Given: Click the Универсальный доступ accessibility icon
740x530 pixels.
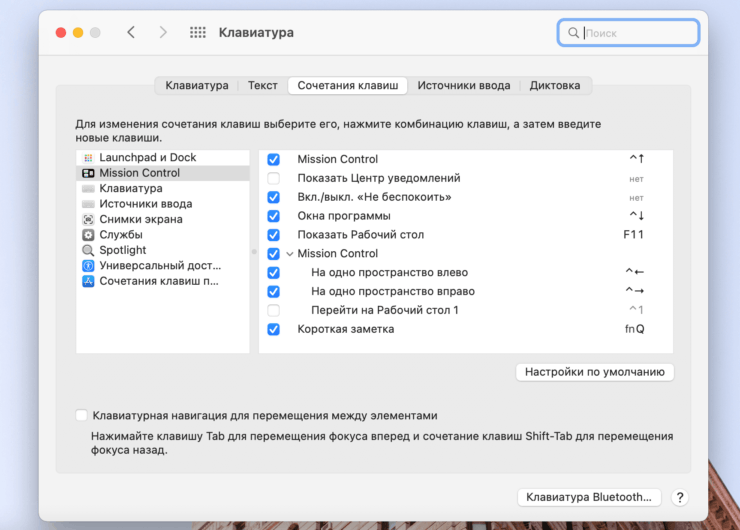Looking at the screenshot, I should pos(88,266).
